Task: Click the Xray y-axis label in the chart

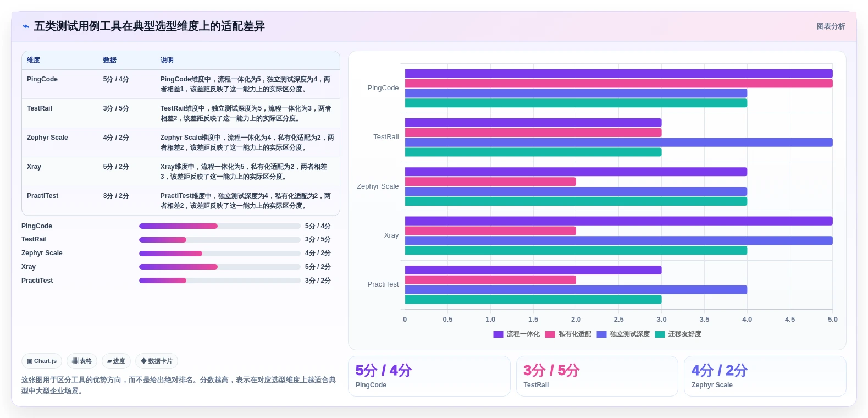Action: tap(391, 235)
